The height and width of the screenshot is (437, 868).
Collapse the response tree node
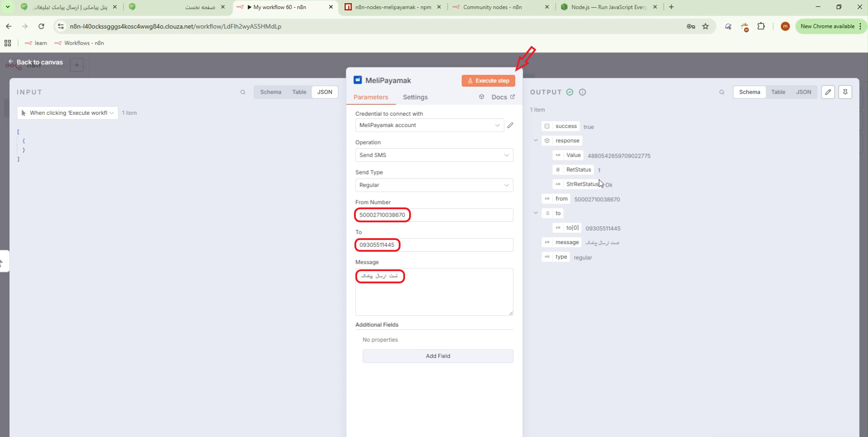click(536, 141)
